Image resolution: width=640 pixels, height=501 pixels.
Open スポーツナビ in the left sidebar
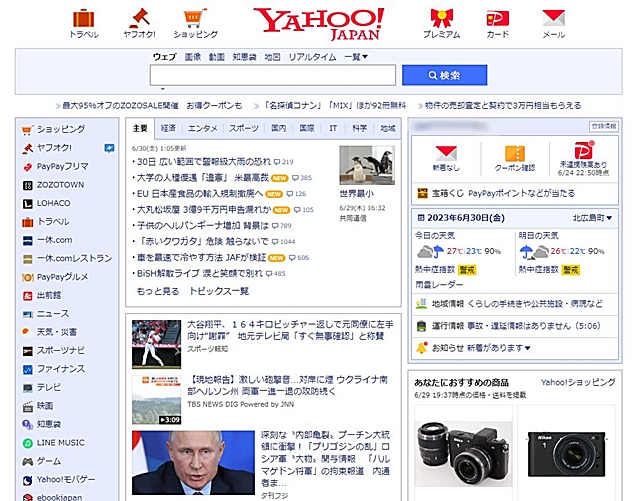coord(61,350)
